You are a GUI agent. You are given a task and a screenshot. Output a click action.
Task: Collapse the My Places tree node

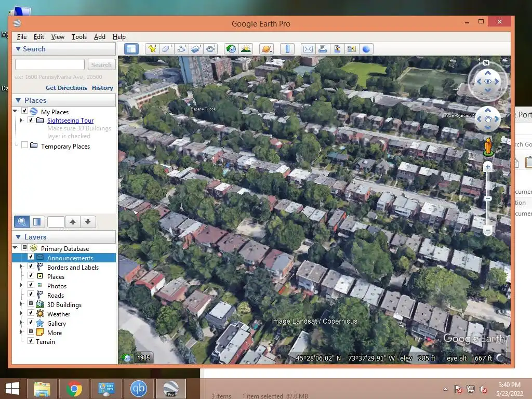pos(15,111)
